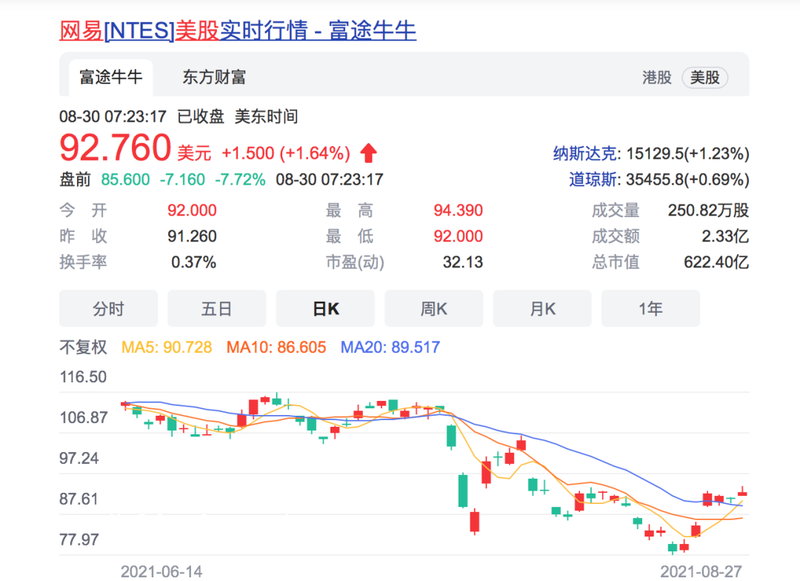Click the 不复权 adjustment label
This screenshot has height=581, width=800.
pos(84,347)
